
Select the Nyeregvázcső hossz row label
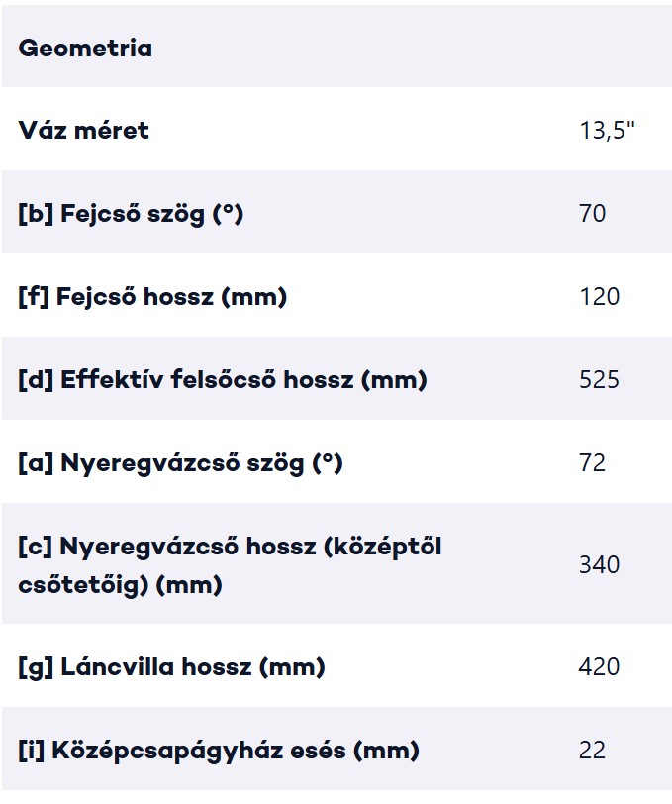[x=230, y=565]
